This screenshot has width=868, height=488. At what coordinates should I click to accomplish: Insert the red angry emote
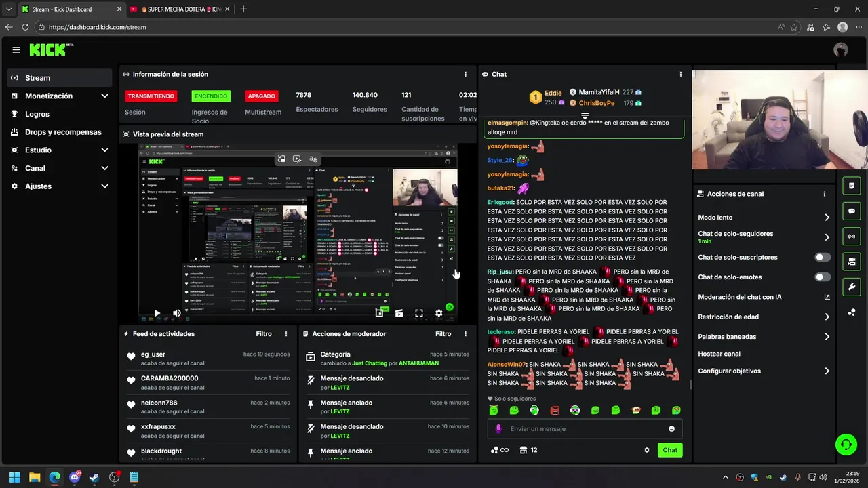(555, 411)
